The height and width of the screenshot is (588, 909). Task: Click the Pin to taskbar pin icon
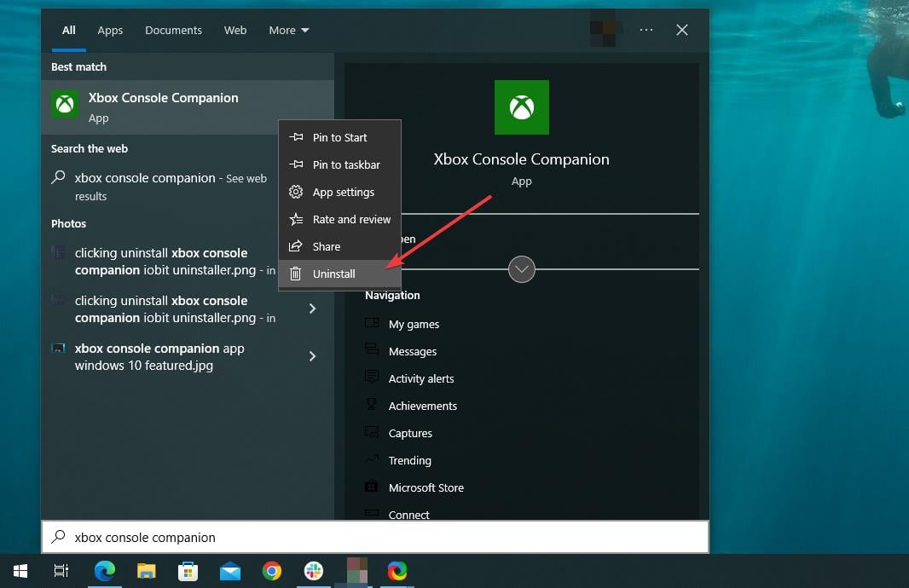pyautogui.click(x=296, y=164)
